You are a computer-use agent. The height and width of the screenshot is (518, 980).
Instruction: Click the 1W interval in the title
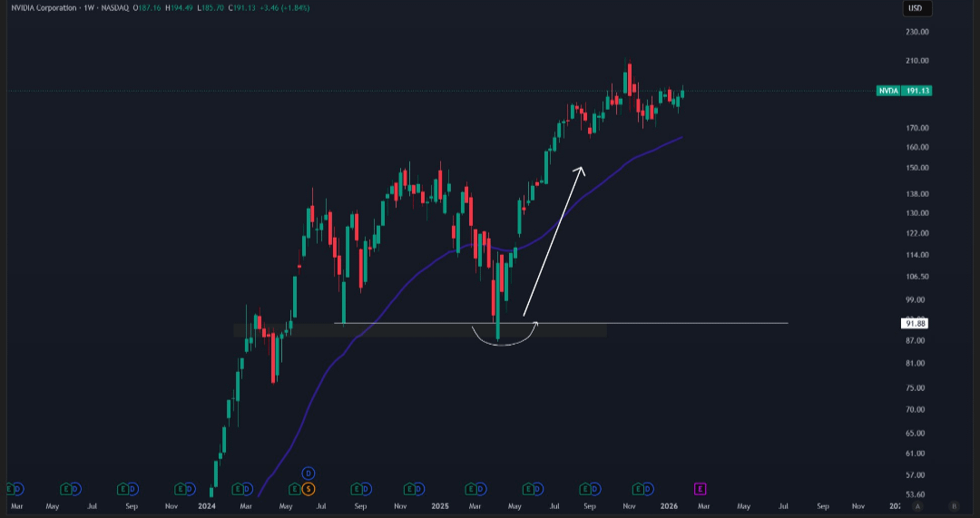89,8
